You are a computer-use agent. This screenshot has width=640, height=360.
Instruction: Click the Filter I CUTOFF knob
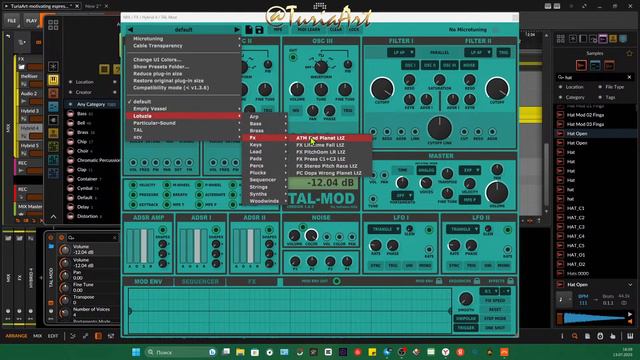click(x=382, y=89)
